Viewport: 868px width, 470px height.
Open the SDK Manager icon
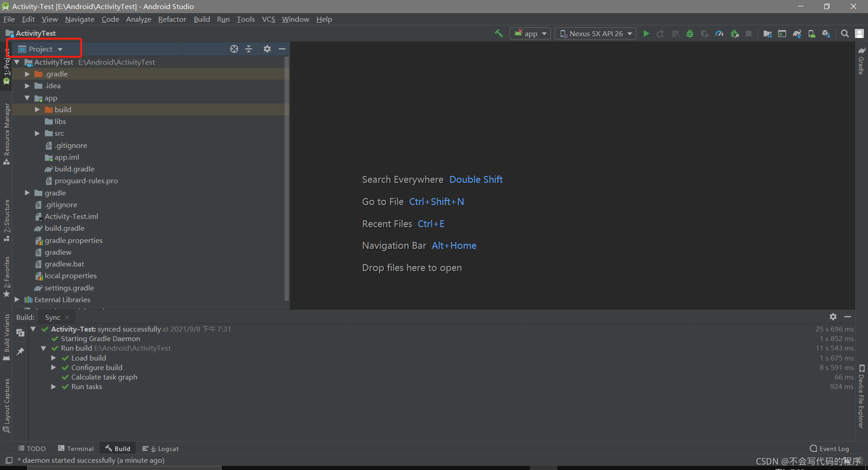[826, 33]
